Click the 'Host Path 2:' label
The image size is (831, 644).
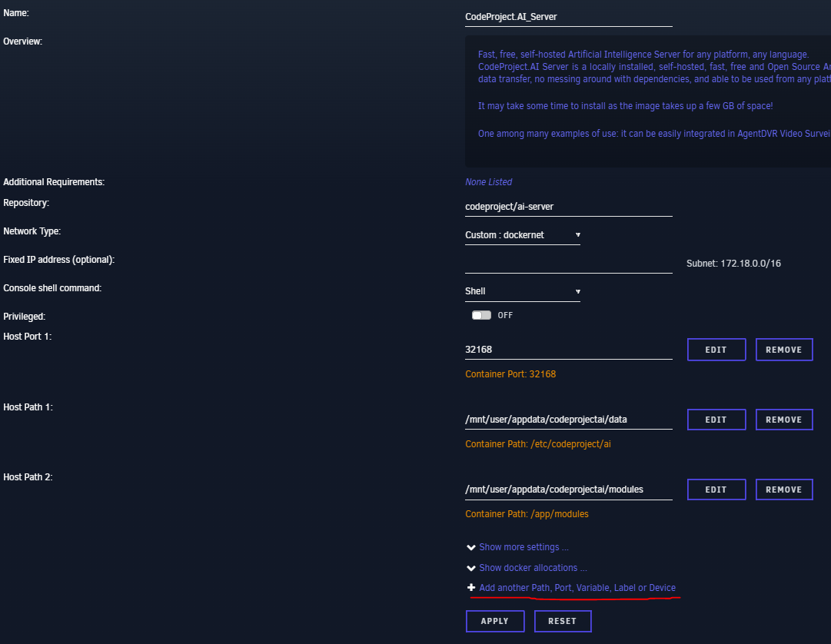28,476
